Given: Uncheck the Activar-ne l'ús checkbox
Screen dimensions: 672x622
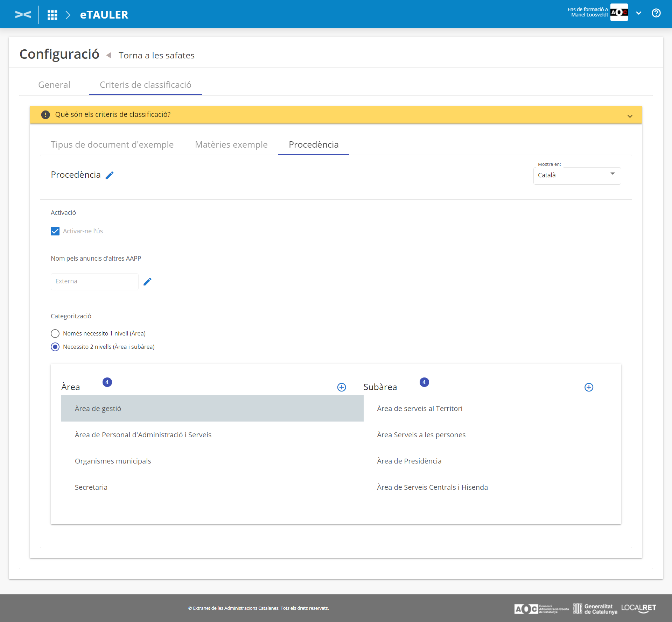Looking at the screenshot, I should pos(55,231).
